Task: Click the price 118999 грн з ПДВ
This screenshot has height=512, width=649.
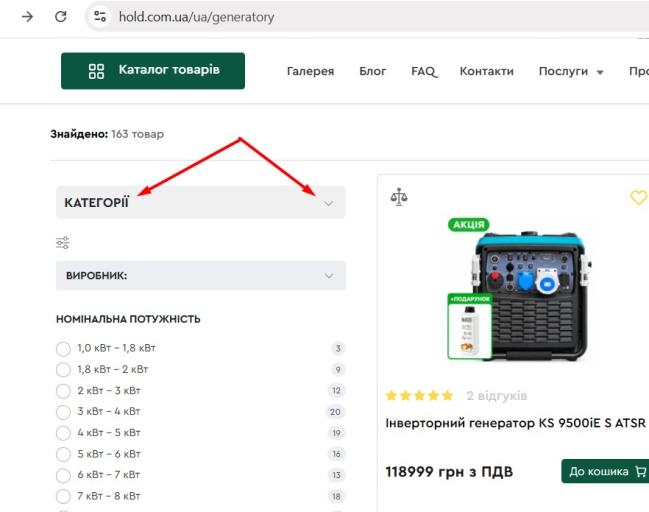Action: tap(449, 472)
